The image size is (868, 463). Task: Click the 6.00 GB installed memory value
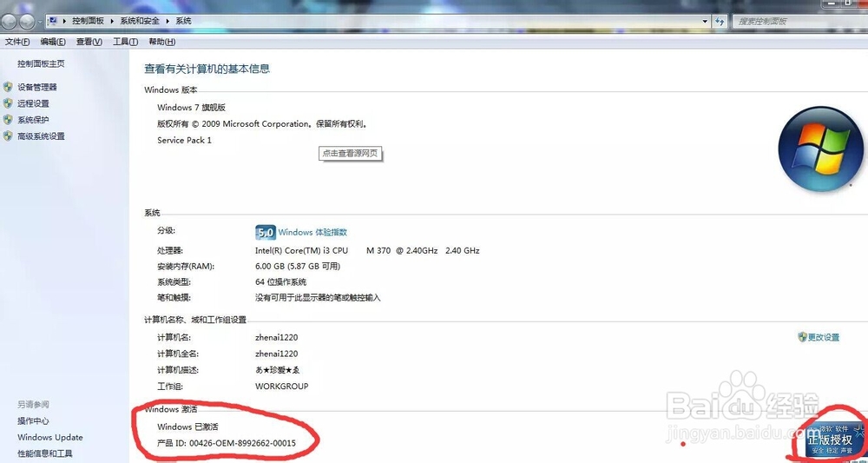coord(298,267)
